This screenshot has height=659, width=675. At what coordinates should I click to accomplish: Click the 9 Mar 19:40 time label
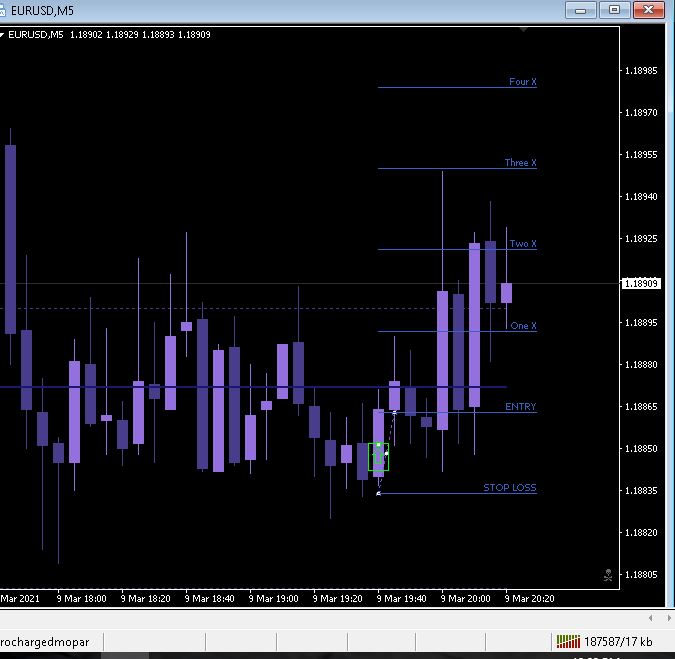click(402, 599)
